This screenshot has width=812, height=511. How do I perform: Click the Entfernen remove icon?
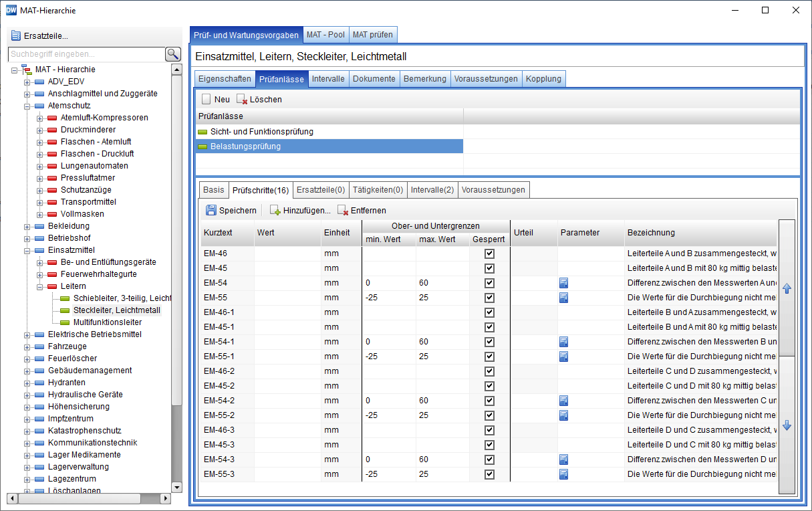tap(343, 210)
